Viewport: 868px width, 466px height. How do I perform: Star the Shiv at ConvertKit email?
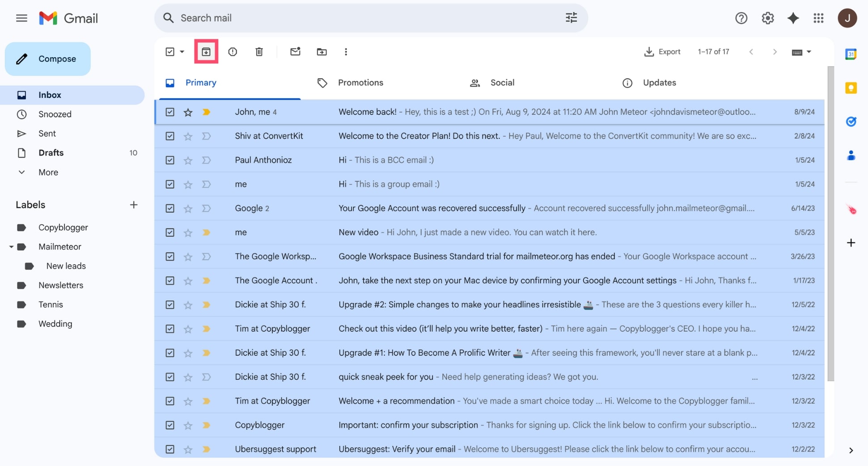[x=188, y=136]
